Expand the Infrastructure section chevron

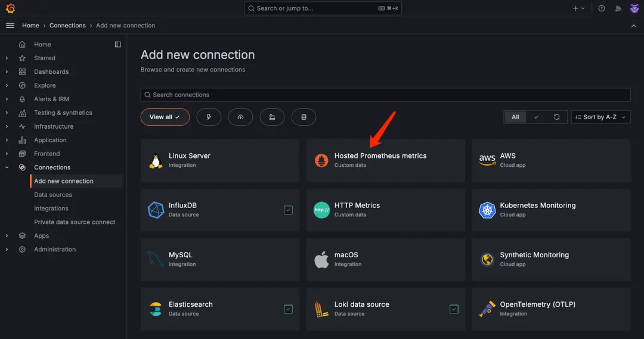click(7, 126)
